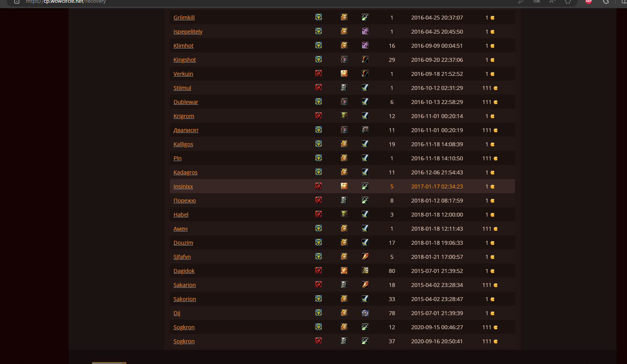Select the Mage class icon in Sjfafvn row
Screen dimensions: 627x364
[365, 256]
